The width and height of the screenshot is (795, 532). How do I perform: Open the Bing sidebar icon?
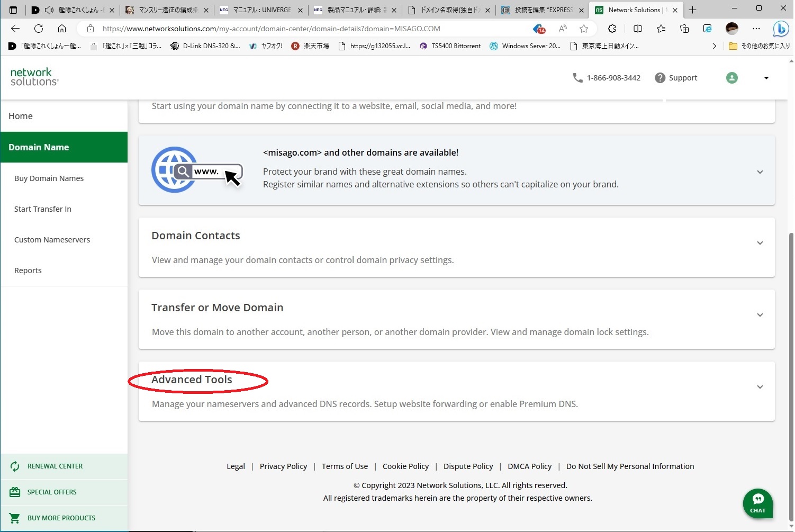[780, 29]
